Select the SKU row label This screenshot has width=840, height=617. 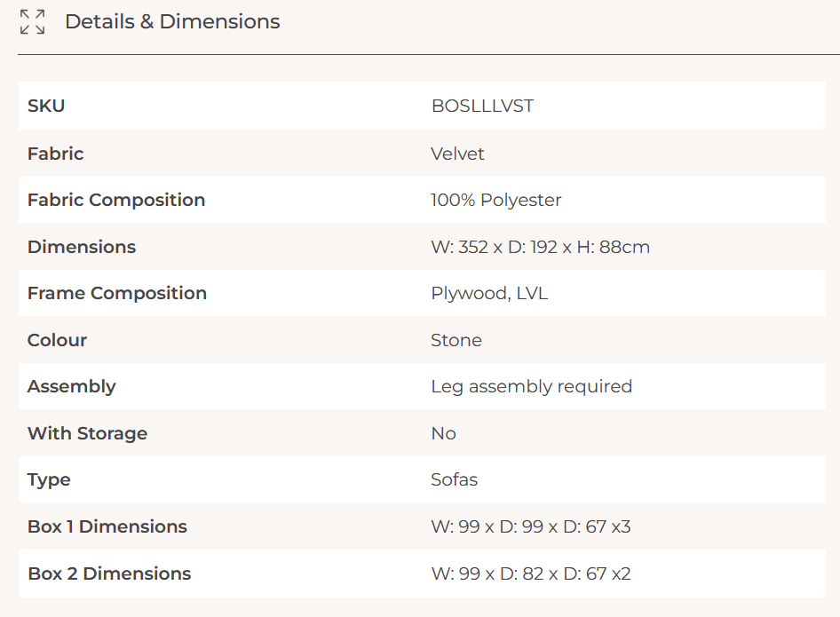coord(46,106)
